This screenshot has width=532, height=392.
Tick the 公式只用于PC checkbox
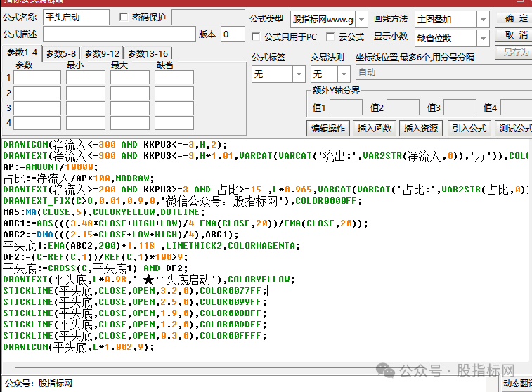256,37
